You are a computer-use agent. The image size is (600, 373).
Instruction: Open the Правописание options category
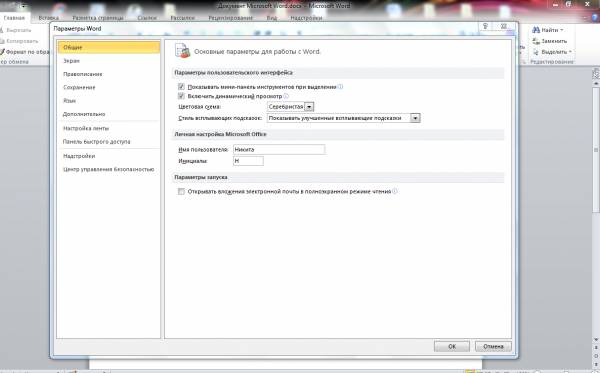pos(109,74)
